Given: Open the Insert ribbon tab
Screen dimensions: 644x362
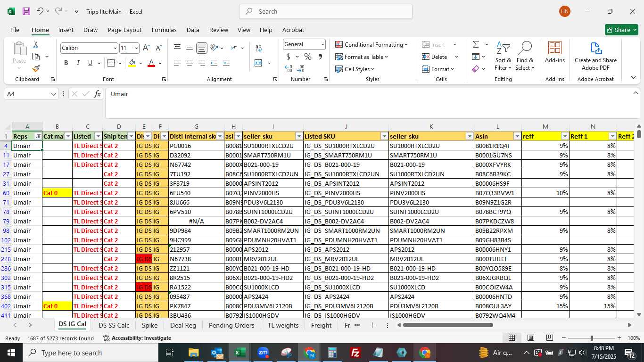Looking at the screenshot, I should click(x=66, y=30).
